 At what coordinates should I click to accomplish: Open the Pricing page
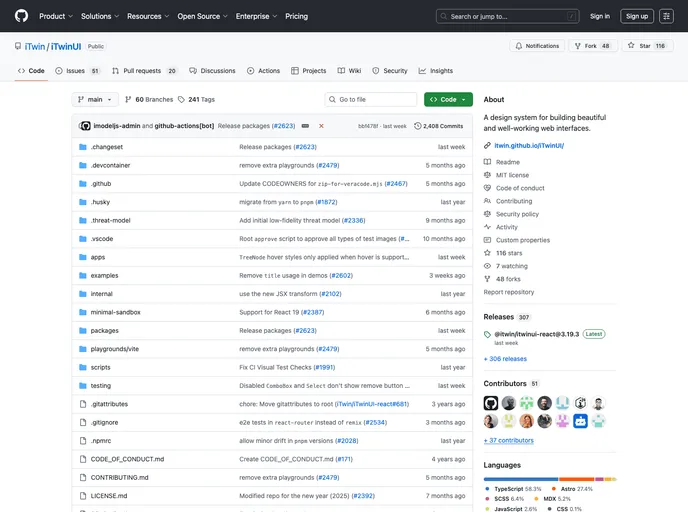click(x=297, y=16)
